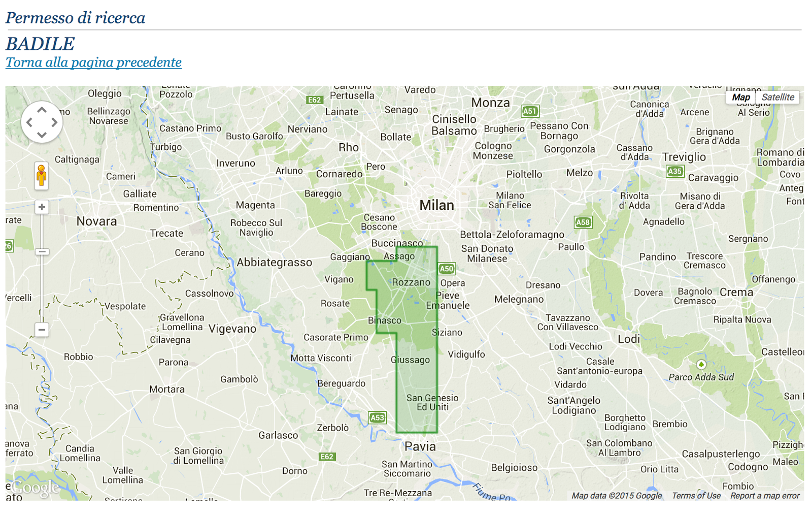The height and width of the screenshot is (516, 812).
Task: Click the Vidigulfo town label
Action: tap(466, 354)
